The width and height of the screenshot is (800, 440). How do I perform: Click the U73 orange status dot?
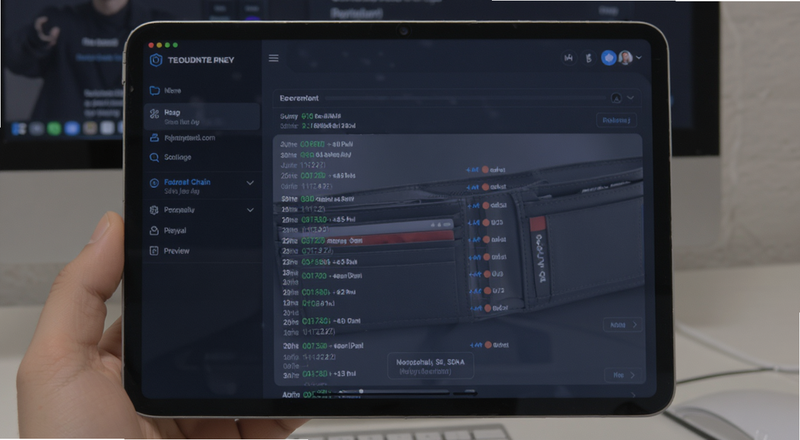click(488, 291)
